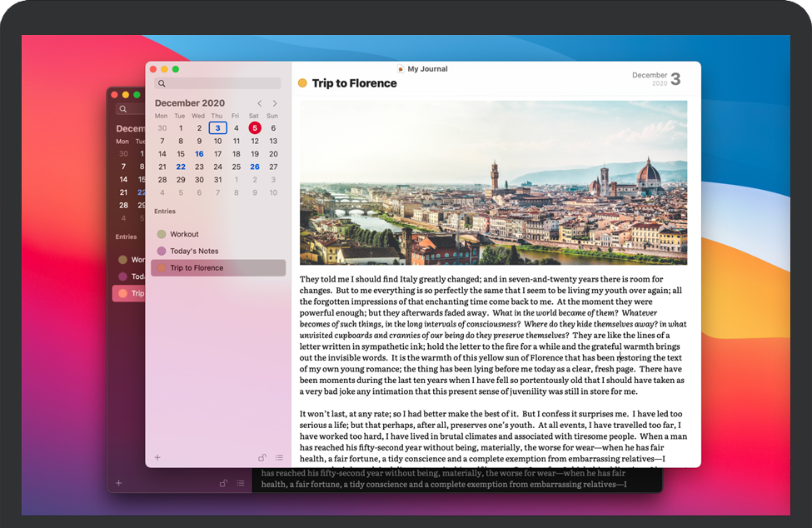Click the search magnifier icon above the calendar
The height and width of the screenshot is (528, 812).
[162, 83]
